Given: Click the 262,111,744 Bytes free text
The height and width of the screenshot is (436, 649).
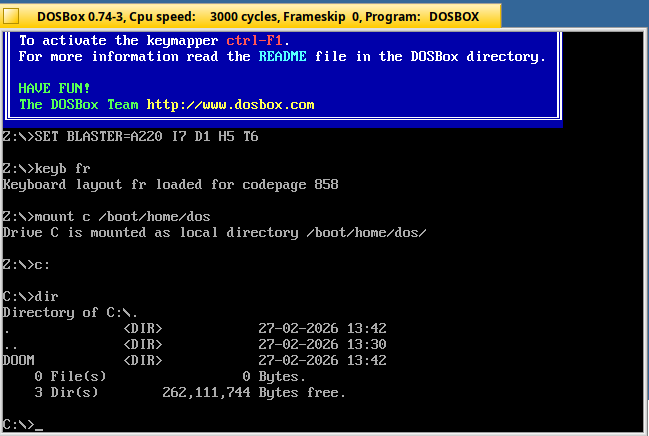Looking at the screenshot, I should pyautogui.click(x=254, y=392).
